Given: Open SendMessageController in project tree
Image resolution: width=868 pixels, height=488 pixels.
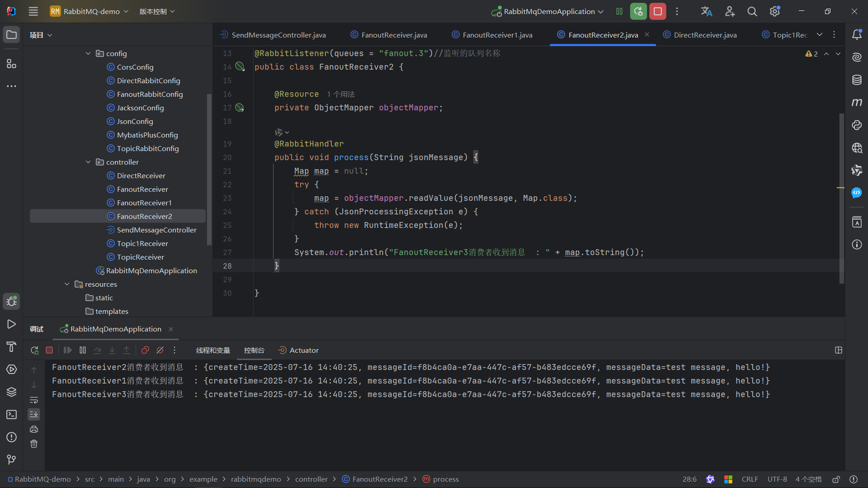Looking at the screenshot, I should pos(156,230).
